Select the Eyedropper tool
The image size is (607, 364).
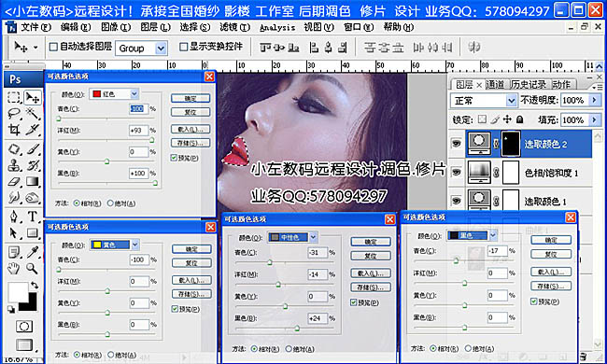33,253
